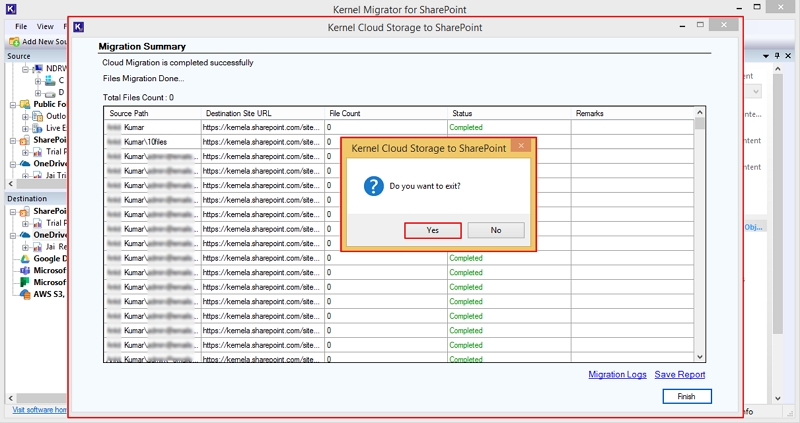Close the exit confirmation dialog with X
This screenshot has width=800, height=423.
click(x=521, y=145)
